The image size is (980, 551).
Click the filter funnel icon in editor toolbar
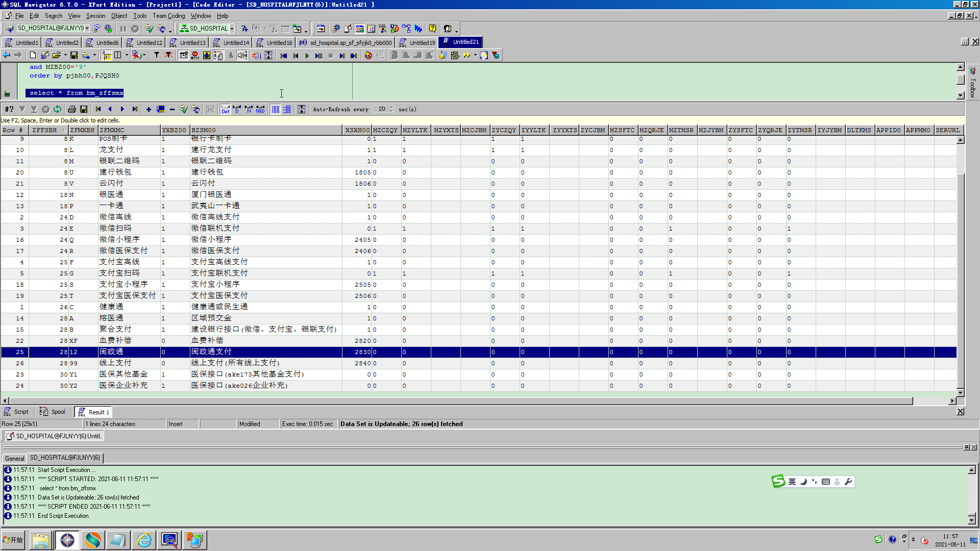(x=157, y=55)
